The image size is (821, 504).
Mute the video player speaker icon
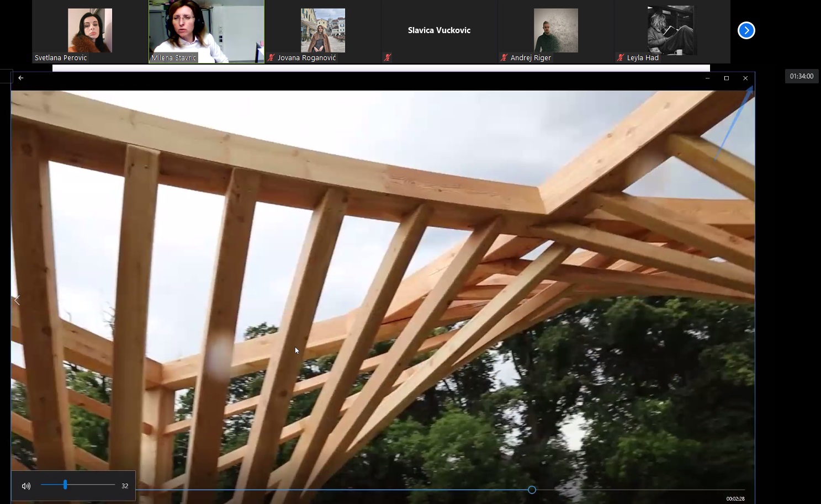[26, 486]
